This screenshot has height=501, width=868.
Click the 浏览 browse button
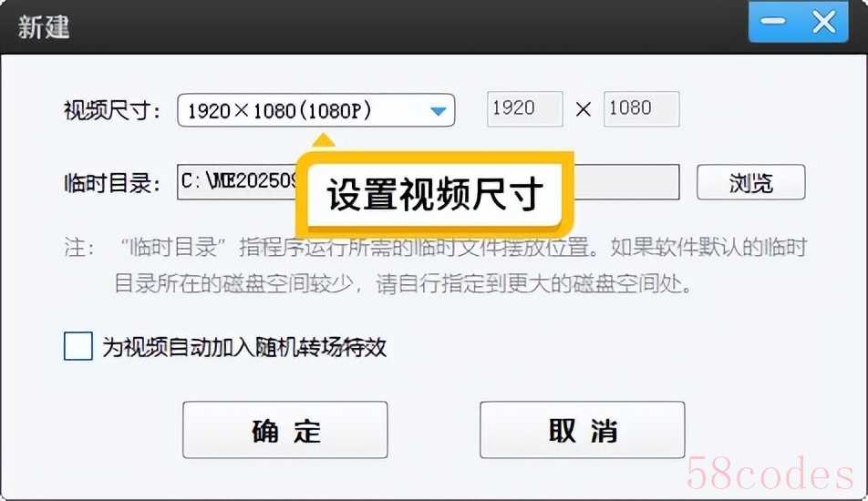750,182
